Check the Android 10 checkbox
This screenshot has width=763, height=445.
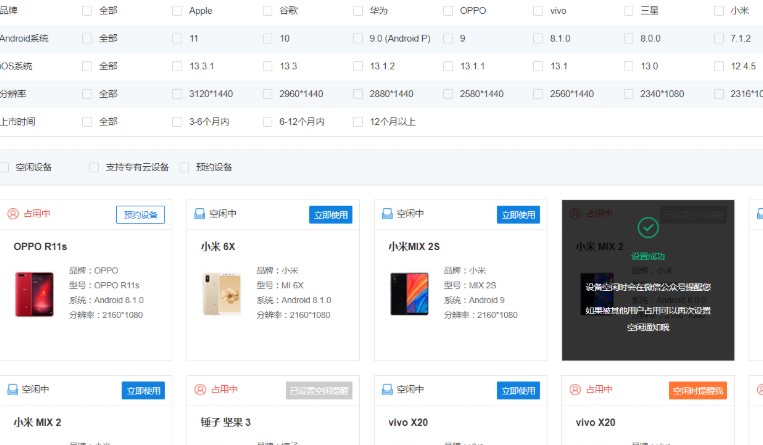click(267, 38)
